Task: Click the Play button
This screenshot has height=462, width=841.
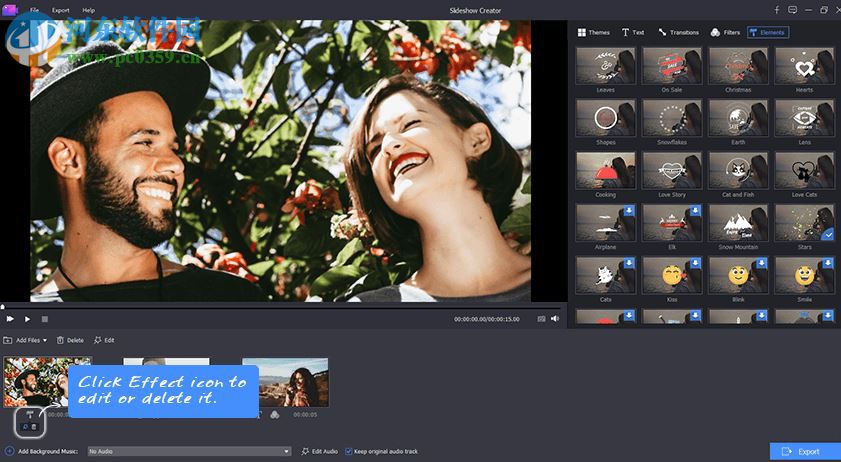Action: 27,319
